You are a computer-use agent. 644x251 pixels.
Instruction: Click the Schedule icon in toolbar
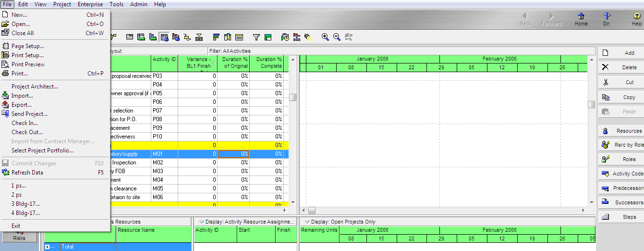pos(285,37)
